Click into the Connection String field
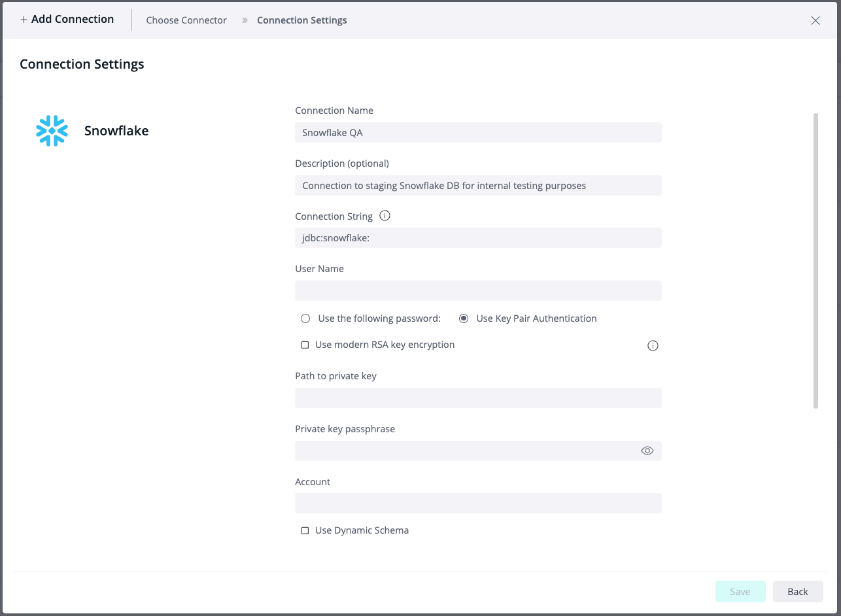The image size is (841, 616). (x=478, y=237)
